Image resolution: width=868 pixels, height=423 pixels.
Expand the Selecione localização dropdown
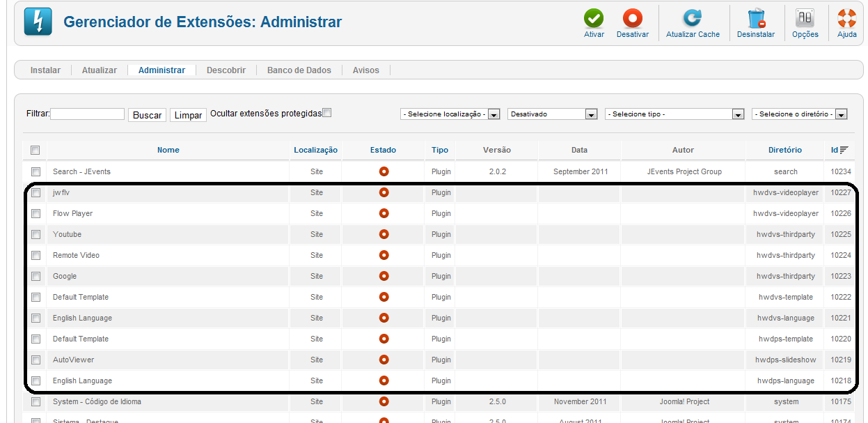450,114
